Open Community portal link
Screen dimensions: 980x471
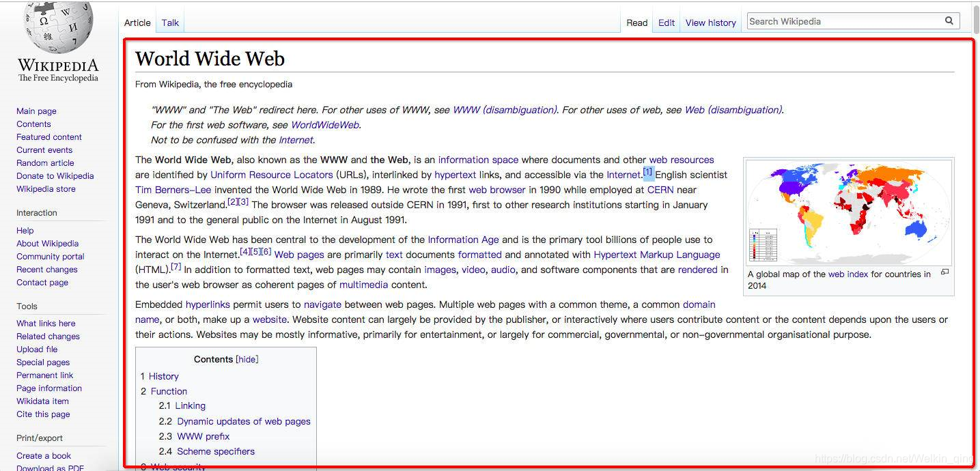point(51,257)
